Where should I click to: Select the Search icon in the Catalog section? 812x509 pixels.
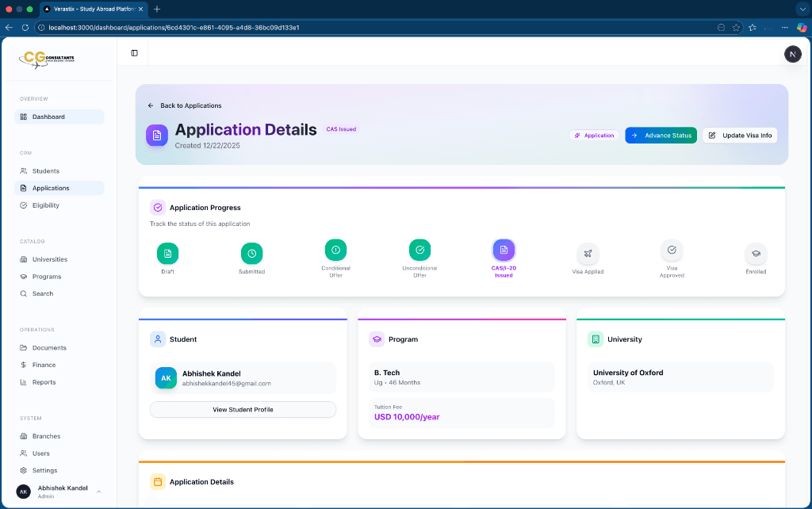[x=25, y=293]
